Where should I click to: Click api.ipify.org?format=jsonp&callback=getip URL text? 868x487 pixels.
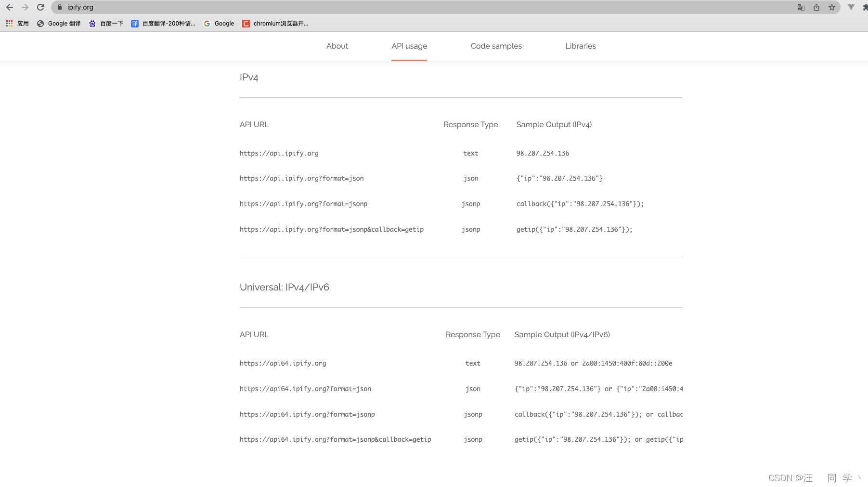[332, 229]
